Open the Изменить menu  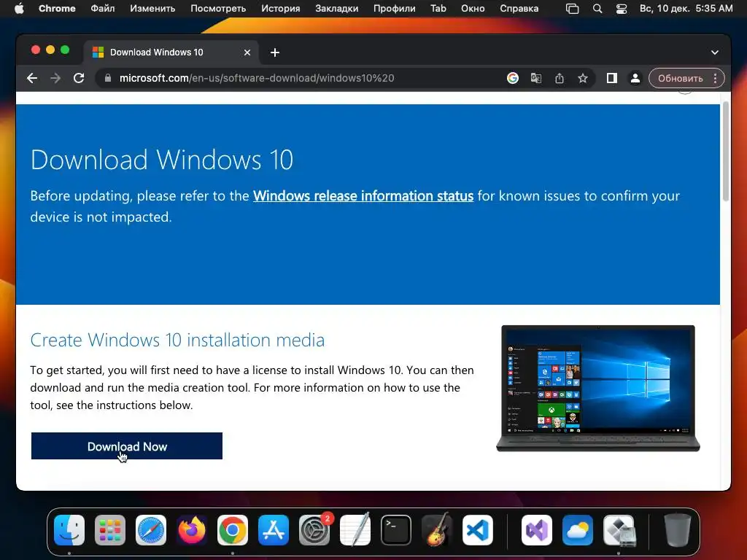[x=152, y=9]
